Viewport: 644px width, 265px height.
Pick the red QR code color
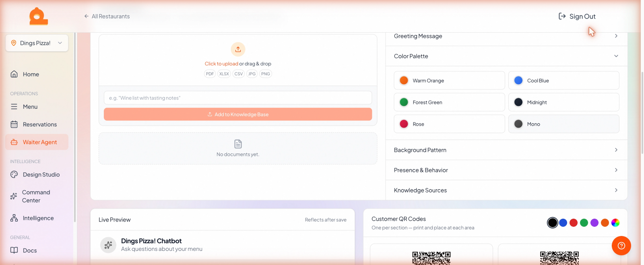coord(574,223)
